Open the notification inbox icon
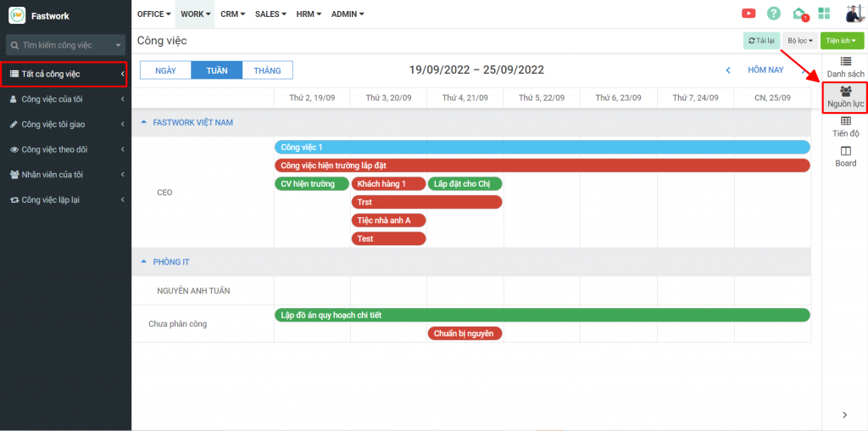 (x=798, y=14)
